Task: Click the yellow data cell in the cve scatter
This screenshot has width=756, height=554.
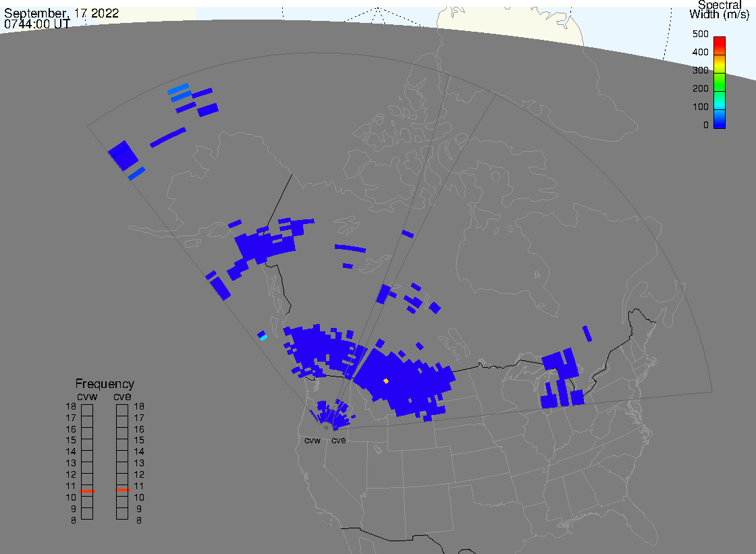Action: pos(385,381)
